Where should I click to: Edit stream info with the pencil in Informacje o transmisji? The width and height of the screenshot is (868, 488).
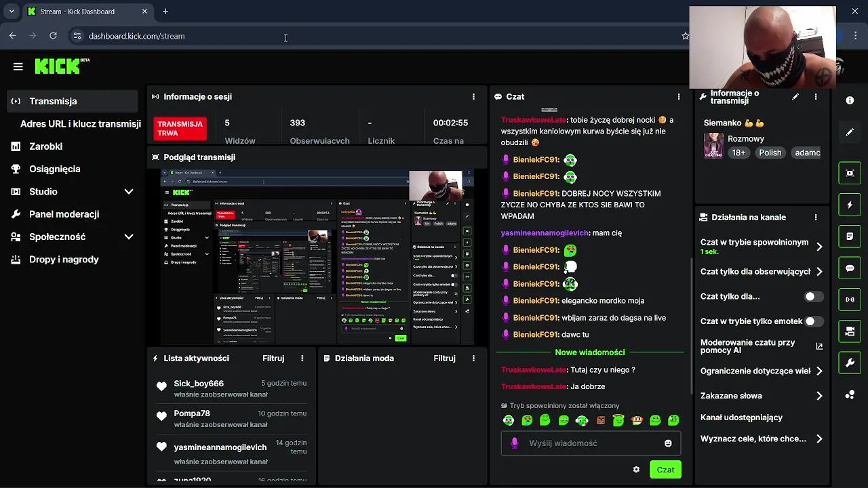coord(795,97)
